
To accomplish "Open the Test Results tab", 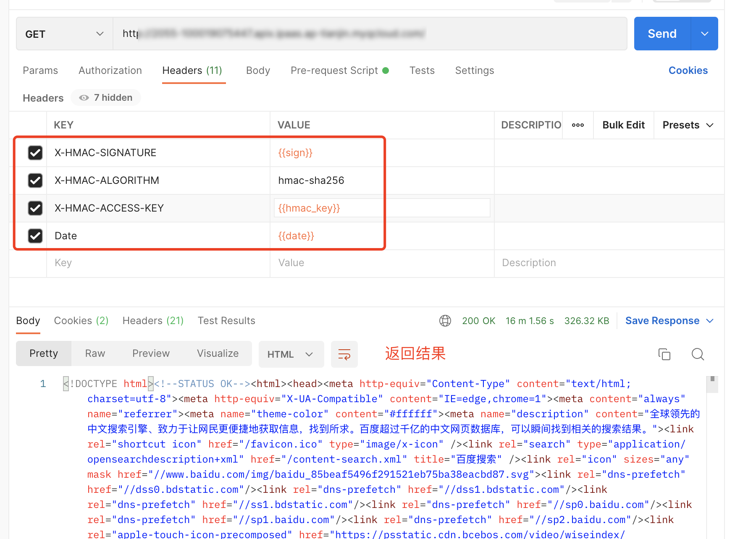I will pyautogui.click(x=226, y=321).
